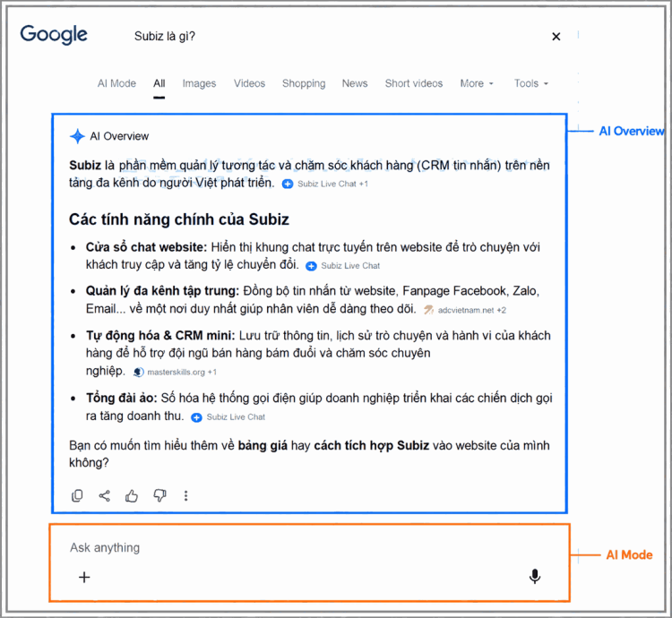The image size is (672, 618).
Task: Open Subiz Live Chat source under Tổng đài ảo
Action: pos(228,417)
